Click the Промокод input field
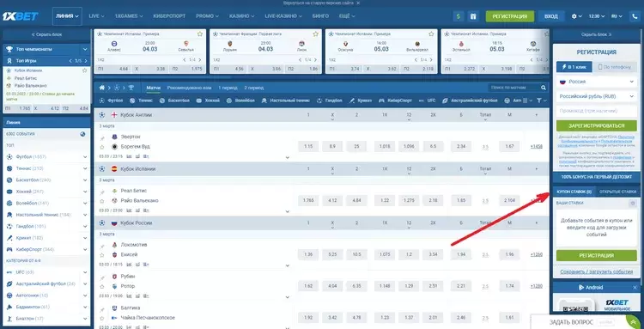 (597, 111)
